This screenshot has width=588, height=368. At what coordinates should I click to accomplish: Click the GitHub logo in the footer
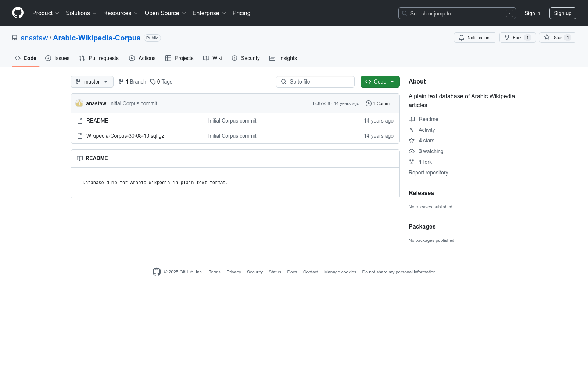(157, 272)
